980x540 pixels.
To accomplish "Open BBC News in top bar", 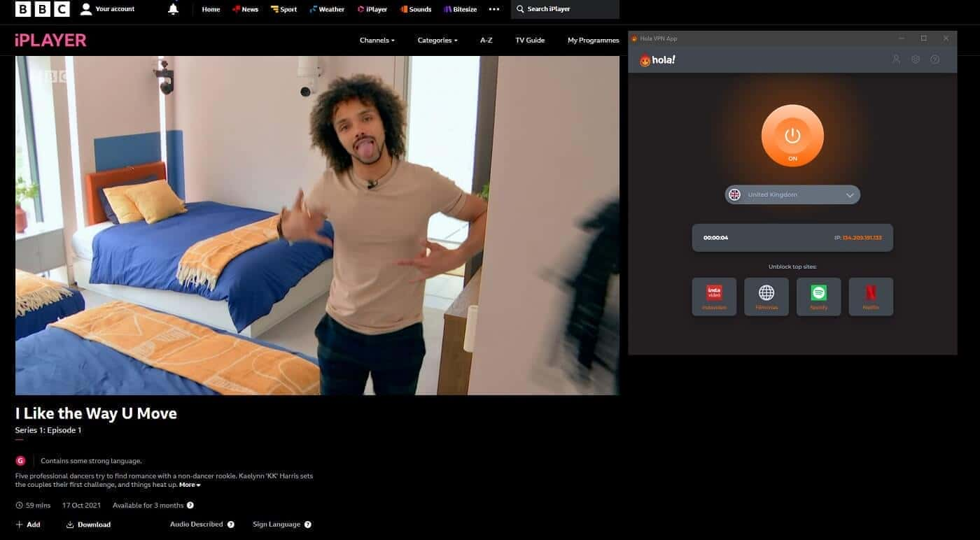I will [245, 9].
